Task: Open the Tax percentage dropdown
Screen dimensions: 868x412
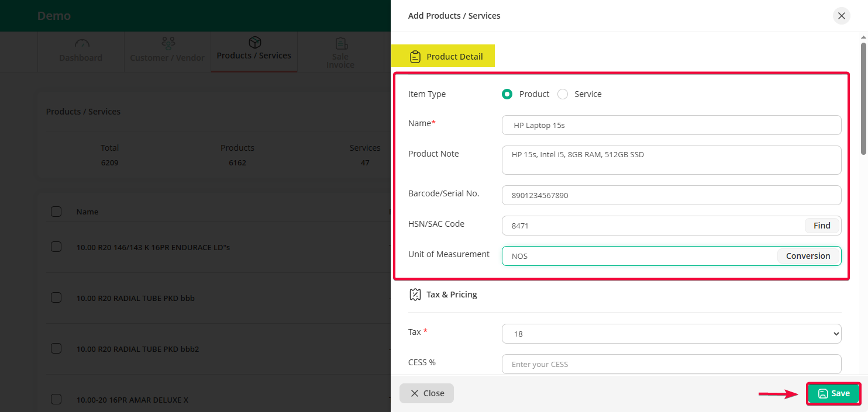Action: coord(671,334)
